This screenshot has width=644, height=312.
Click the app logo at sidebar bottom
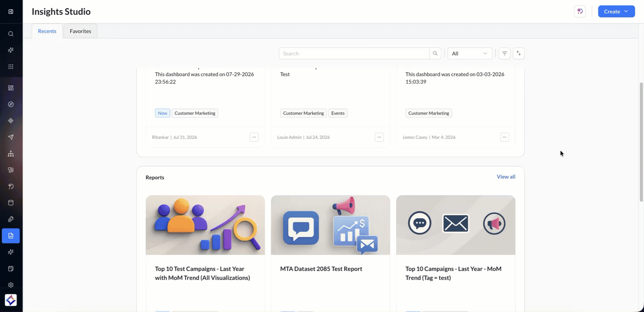pos(11,300)
